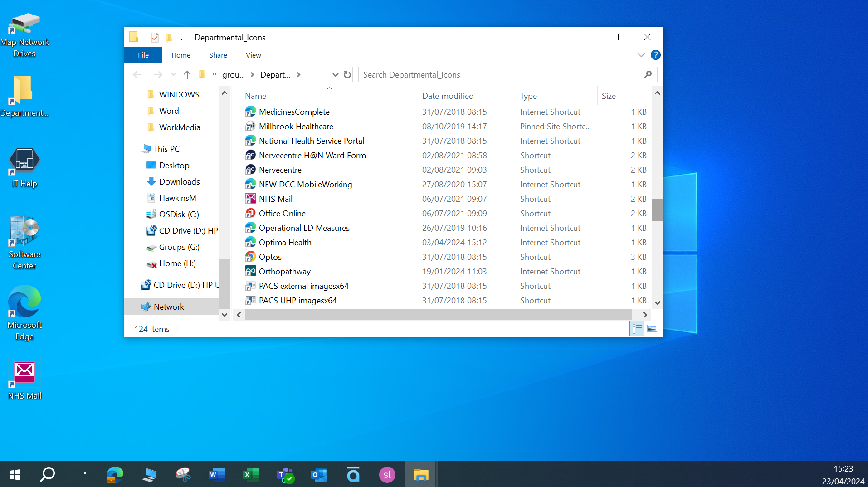Screen dimensions: 868x487
Task: Expand the ribbon with the chevron arrow
Action: 641,55
